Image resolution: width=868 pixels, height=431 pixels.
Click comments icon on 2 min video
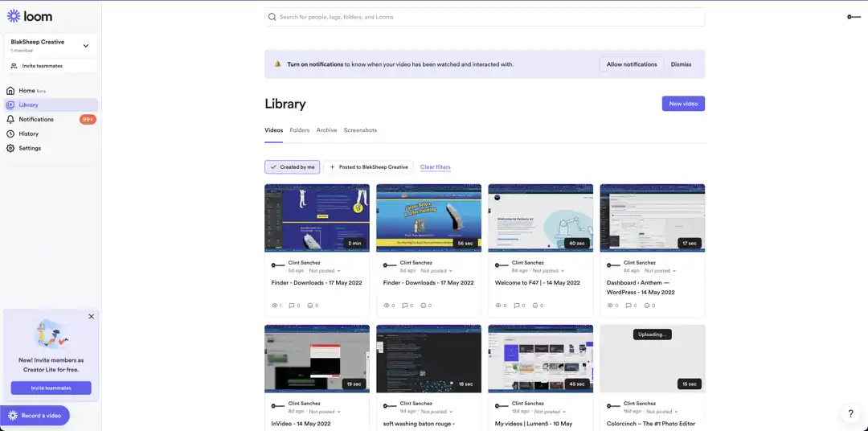click(x=293, y=306)
